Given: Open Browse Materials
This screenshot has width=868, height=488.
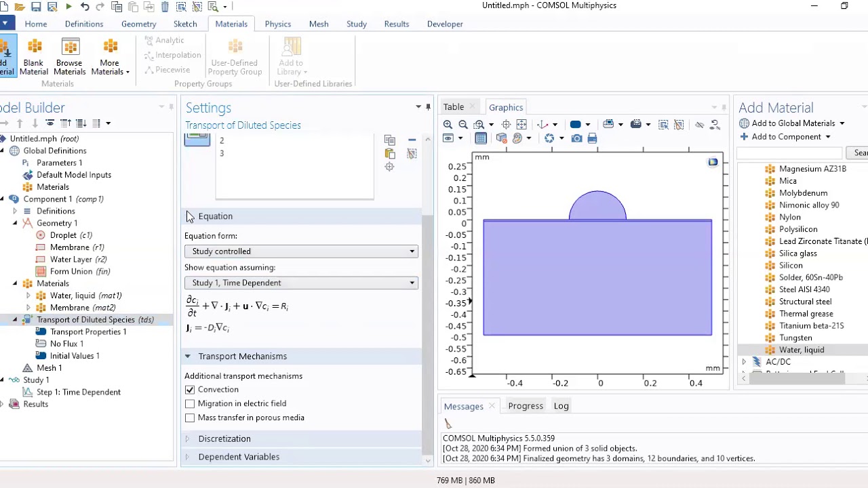Looking at the screenshot, I should 69,58.
